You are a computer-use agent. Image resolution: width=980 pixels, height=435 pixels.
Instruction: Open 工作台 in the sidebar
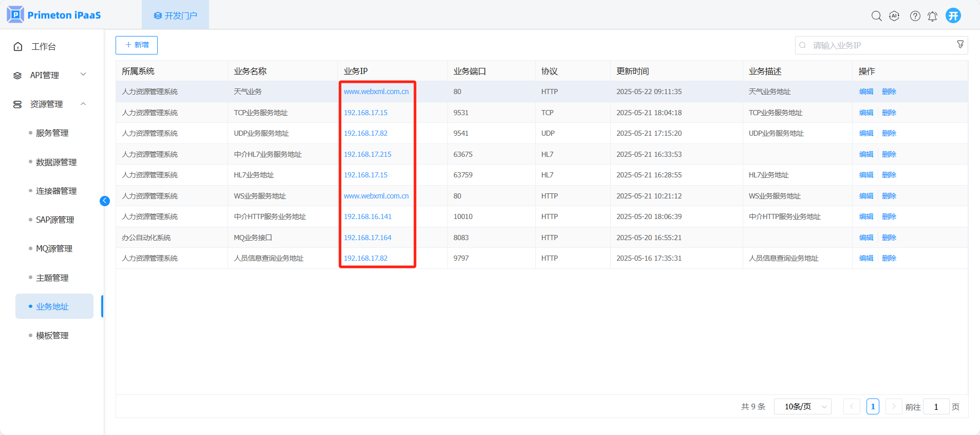(43, 47)
